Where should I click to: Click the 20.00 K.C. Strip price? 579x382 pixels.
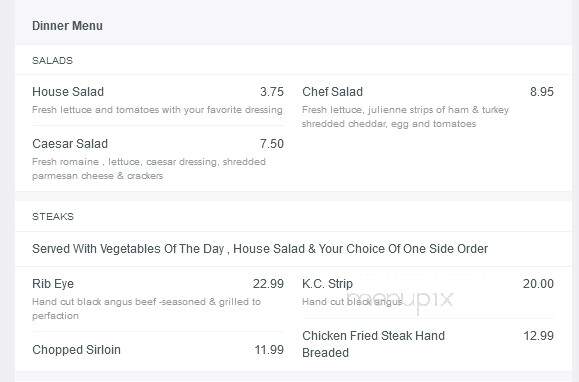(538, 284)
